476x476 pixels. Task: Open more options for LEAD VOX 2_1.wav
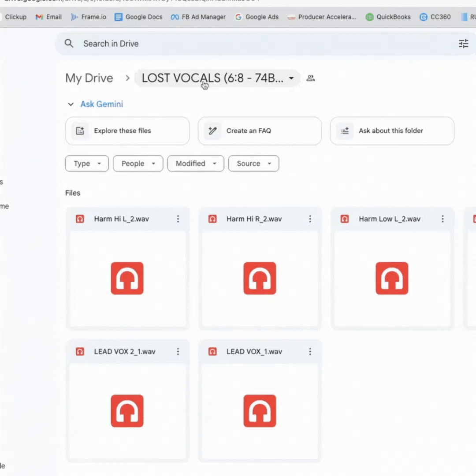coord(178,352)
